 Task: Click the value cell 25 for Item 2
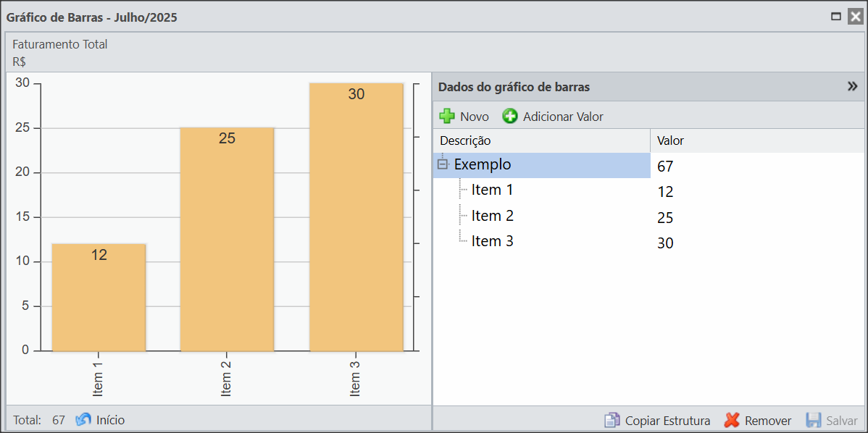[x=665, y=217]
